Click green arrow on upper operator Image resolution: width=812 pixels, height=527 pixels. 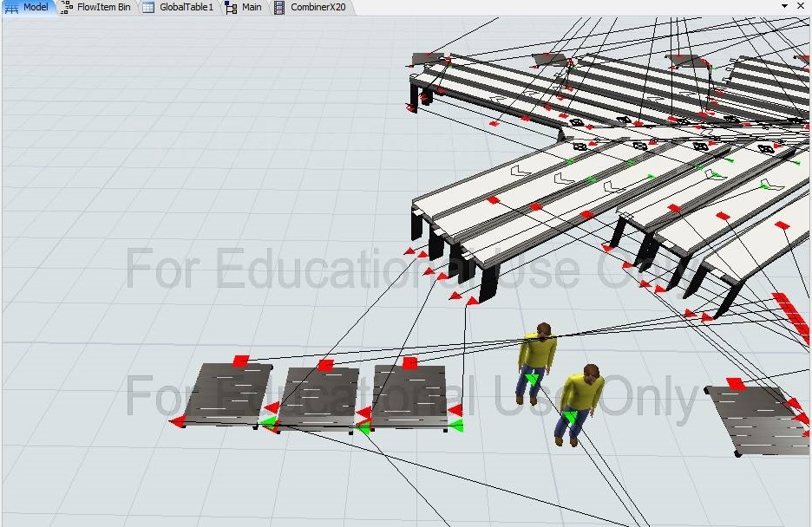531,379
